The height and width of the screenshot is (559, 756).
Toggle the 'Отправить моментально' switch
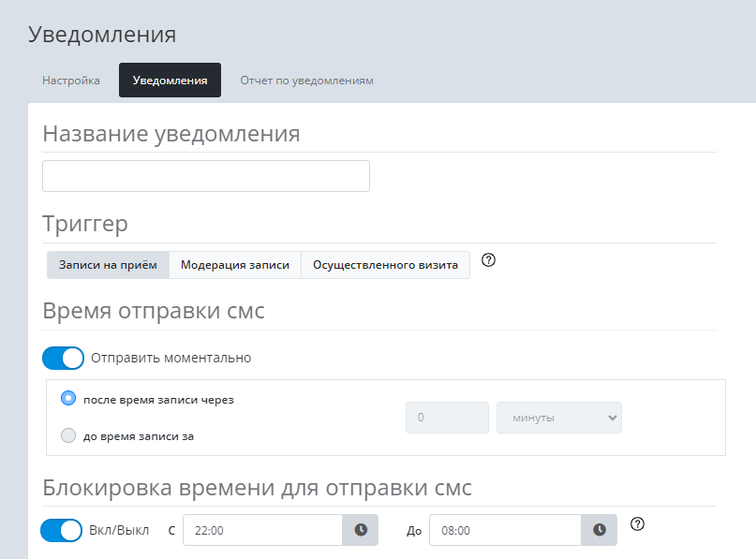pos(63,358)
